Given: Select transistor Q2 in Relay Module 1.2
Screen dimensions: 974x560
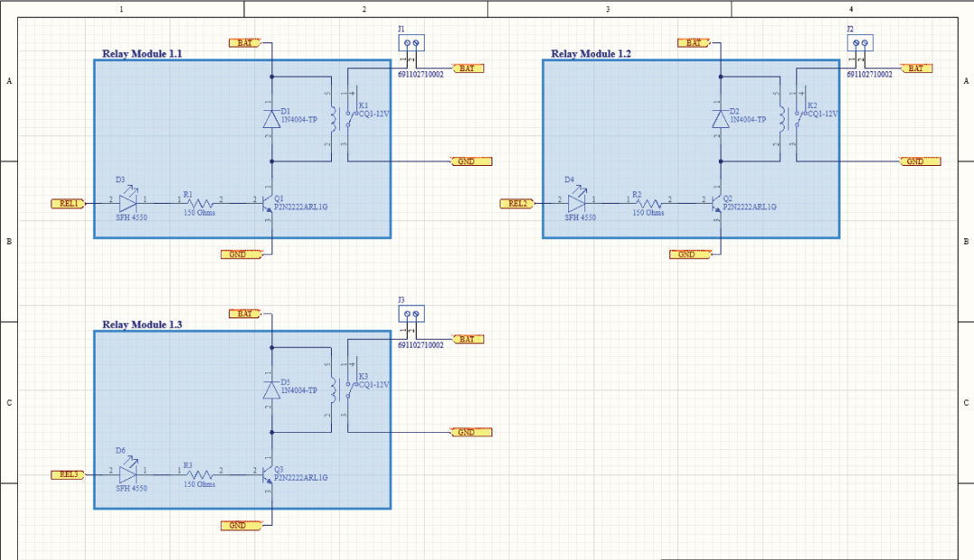Looking at the screenshot, I should [x=715, y=203].
